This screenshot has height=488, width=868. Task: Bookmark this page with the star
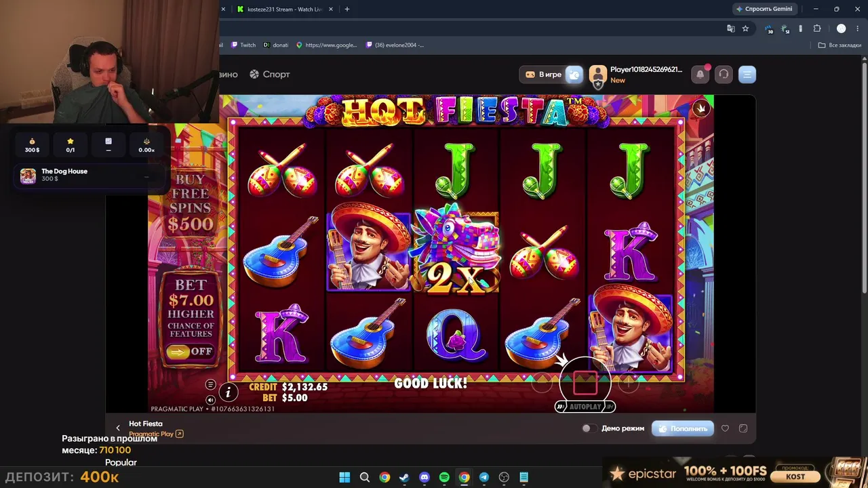(745, 28)
